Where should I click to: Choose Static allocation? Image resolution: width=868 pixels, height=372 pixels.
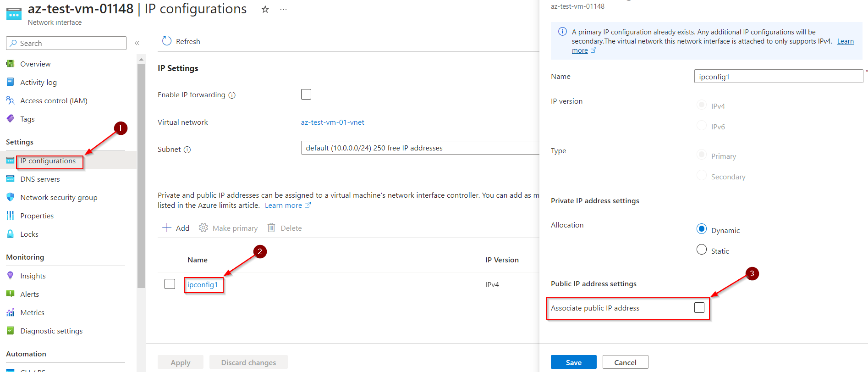[x=701, y=250]
